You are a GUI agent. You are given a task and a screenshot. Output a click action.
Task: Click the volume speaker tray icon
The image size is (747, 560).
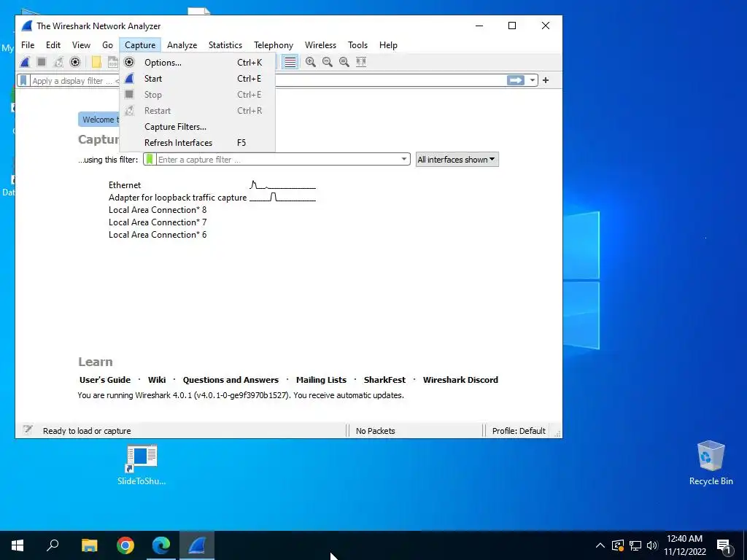point(652,545)
